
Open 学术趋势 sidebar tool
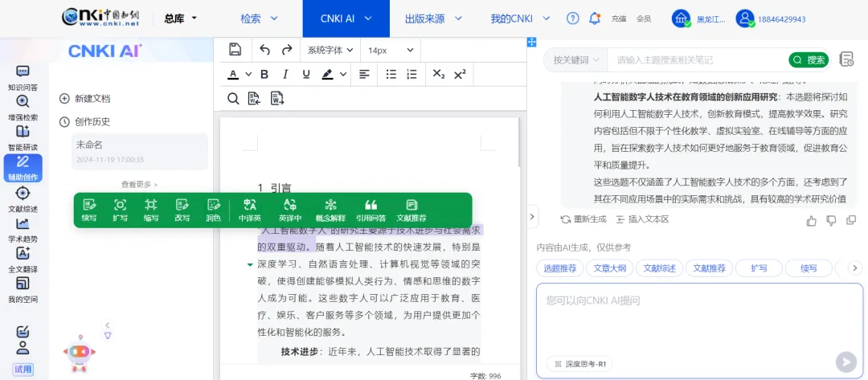coord(23,230)
